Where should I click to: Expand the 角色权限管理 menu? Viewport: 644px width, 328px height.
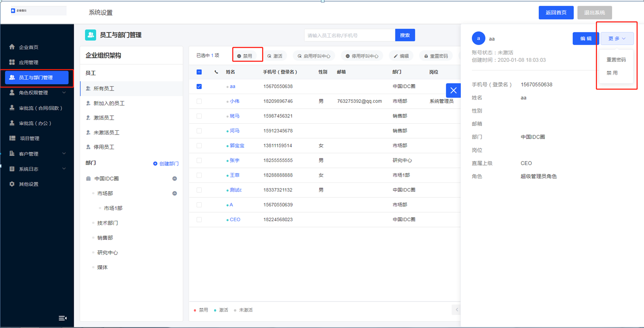pyautogui.click(x=37, y=93)
